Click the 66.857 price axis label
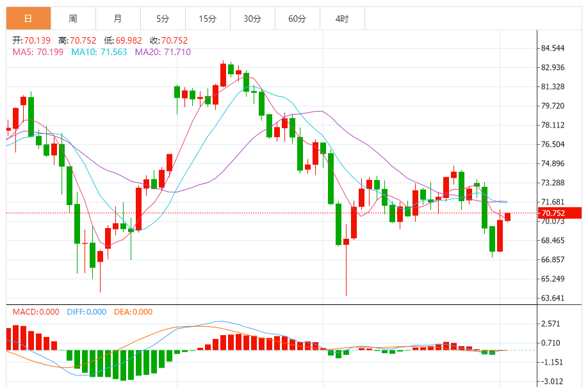This screenshot has height=387, width=588. point(552,259)
